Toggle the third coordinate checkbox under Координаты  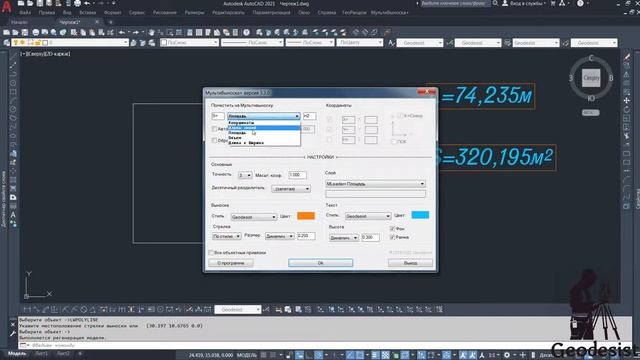330,140
